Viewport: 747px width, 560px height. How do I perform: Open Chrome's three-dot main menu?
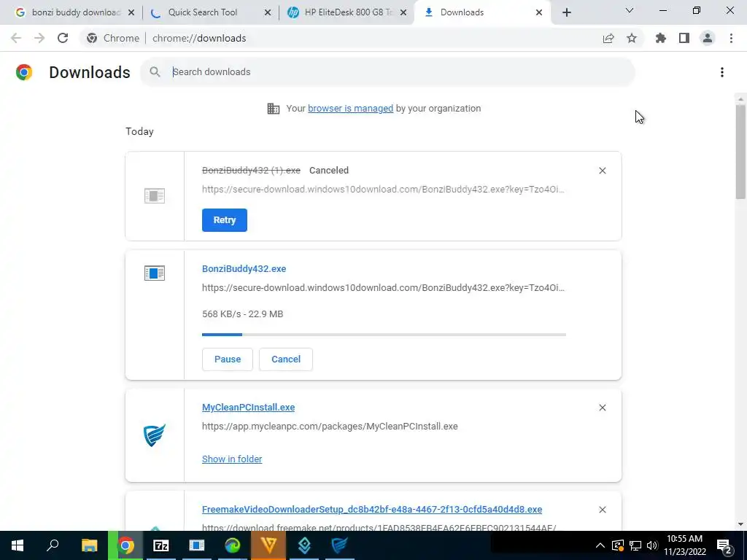click(x=731, y=38)
